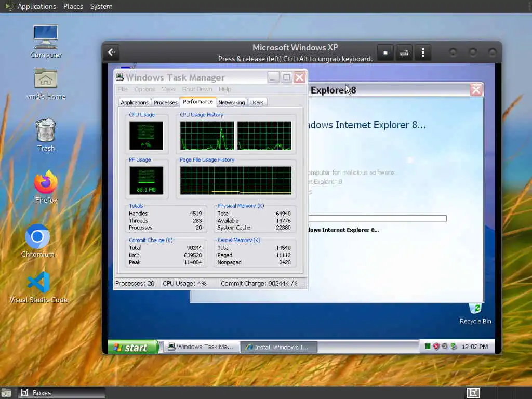
Task: Open the Applications menu in top panel
Action: (37, 6)
